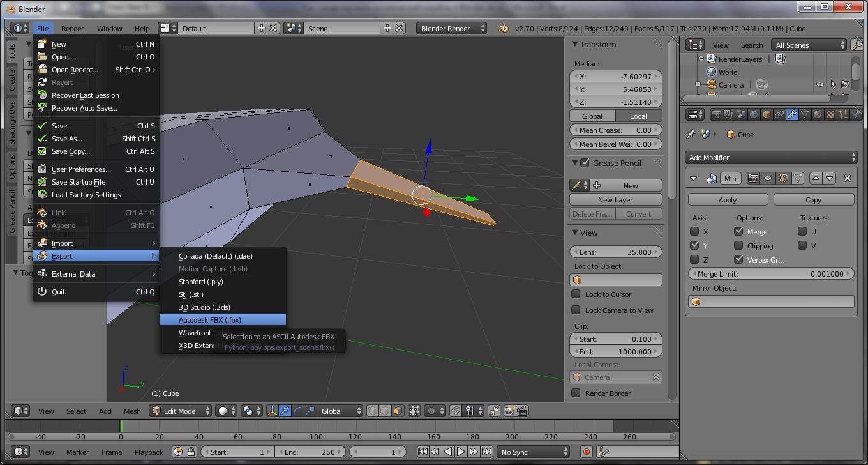868x465 pixels.
Task: Open the Particles properties tab
Action: [x=843, y=114]
